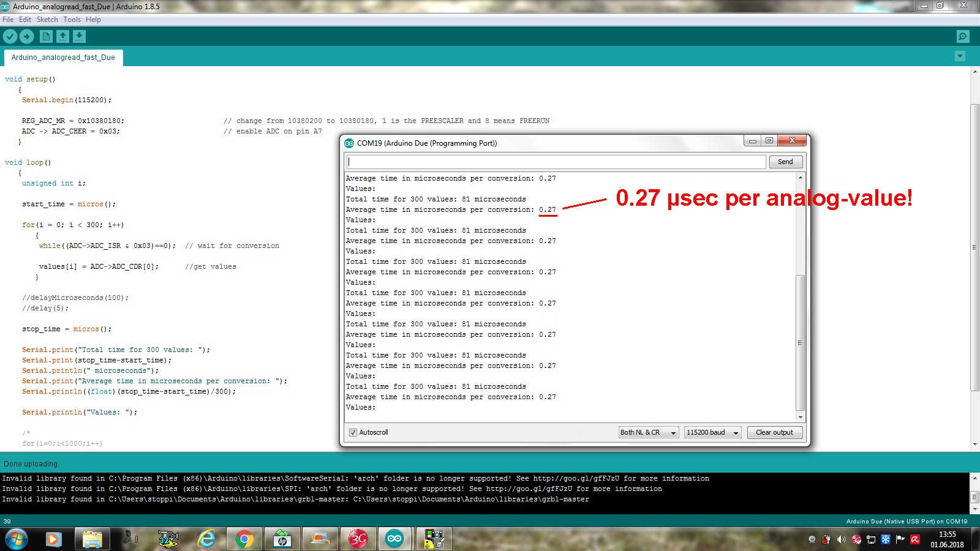Screen dimensions: 980x551
Task: Open the camera 32 taskbar icon
Action: (x=168, y=539)
